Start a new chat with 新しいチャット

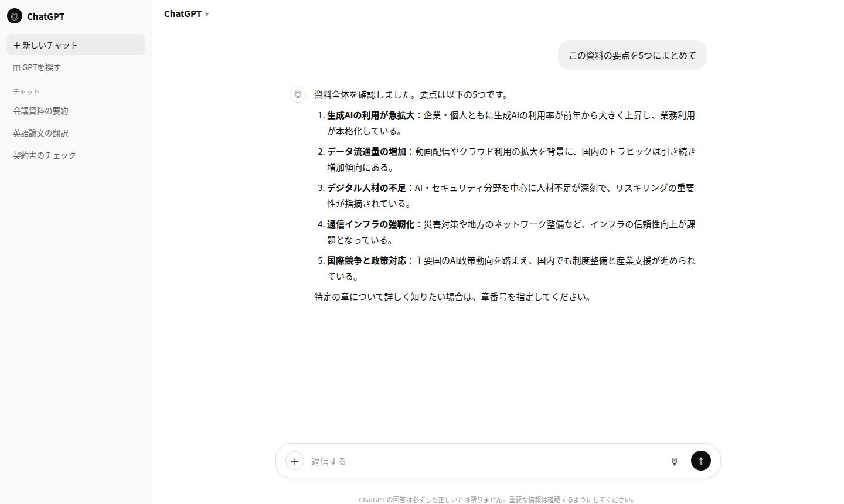(76, 45)
